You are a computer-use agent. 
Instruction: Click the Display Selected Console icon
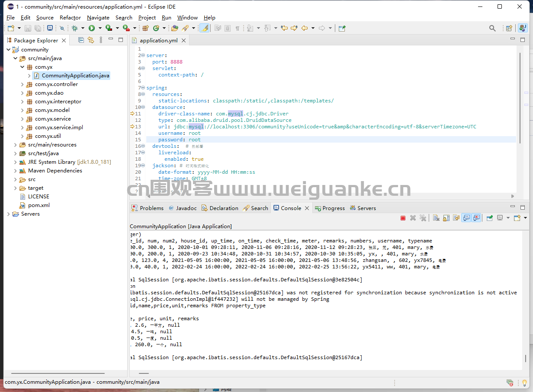[500, 218]
